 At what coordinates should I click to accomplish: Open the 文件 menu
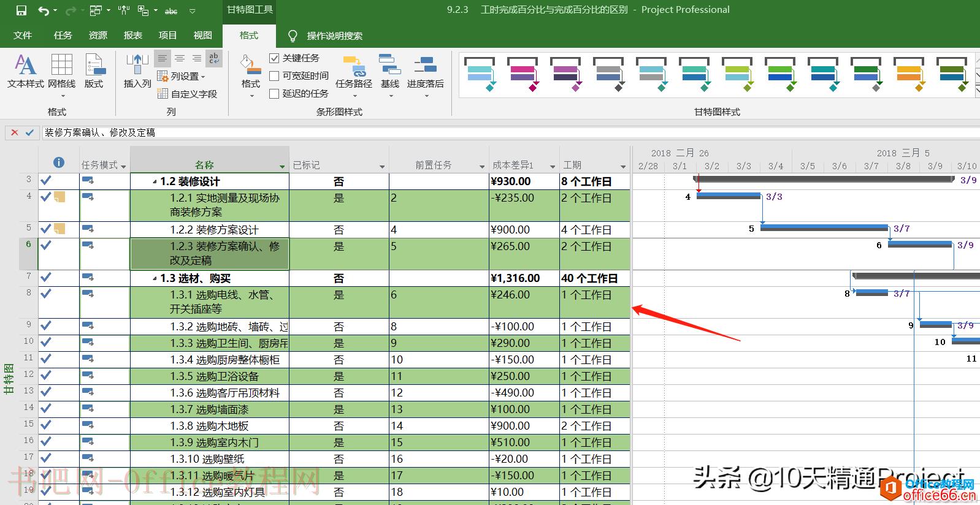[x=23, y=36]
